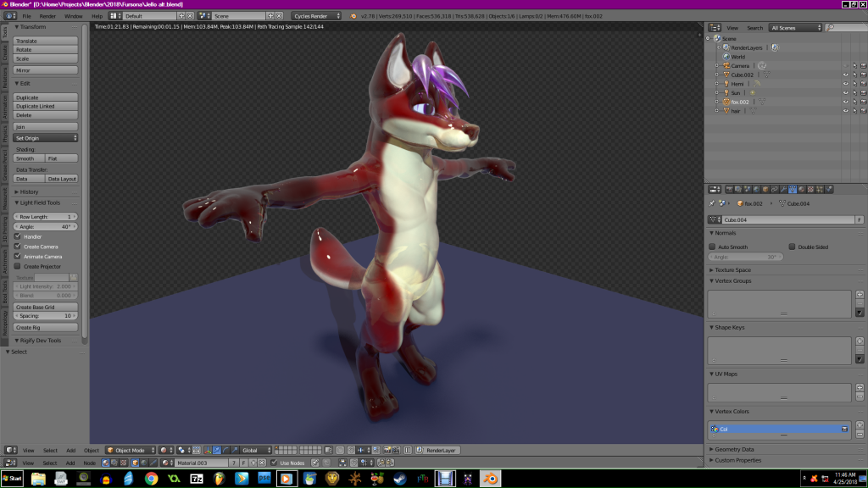Click the Spacing value slider
The width and height of the screenshot is (868, 488).
pyautogui.click(x=47, y=315)
